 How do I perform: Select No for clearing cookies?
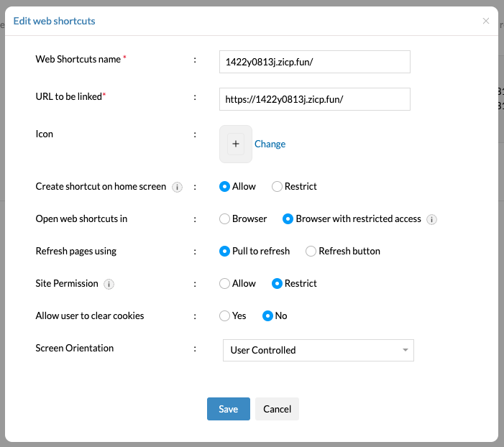pyautogui.click(x=268, y=315)
